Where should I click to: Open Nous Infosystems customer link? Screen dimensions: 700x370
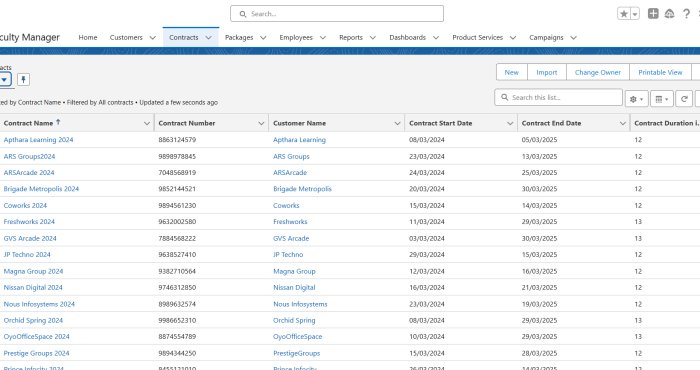click(x=300, y=304)
